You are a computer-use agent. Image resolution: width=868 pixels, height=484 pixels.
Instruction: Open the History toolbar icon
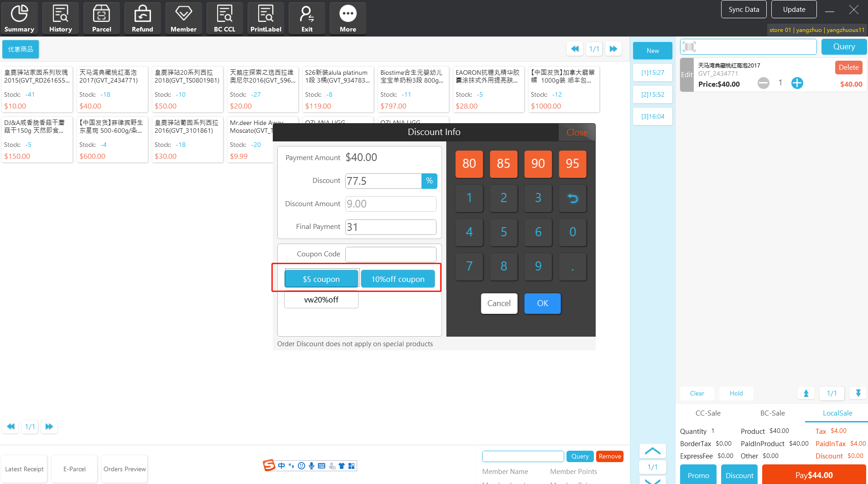60,18
